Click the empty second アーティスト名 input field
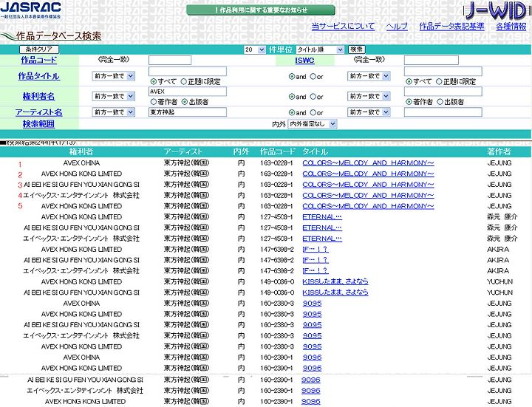This screenshot has width=532, height=407. click(x=443, y=112)
